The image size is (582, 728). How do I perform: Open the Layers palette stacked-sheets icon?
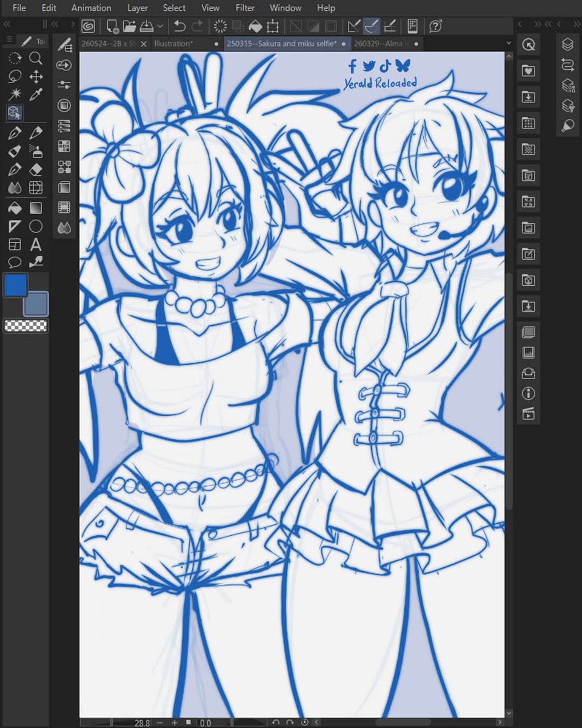pyautogui.click(x=568, y=44)
